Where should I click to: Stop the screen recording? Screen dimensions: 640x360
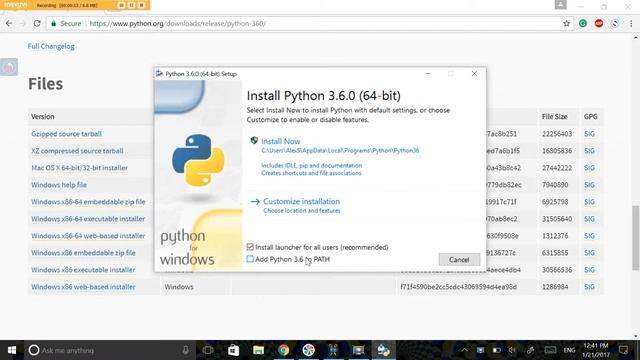point(142,5)
